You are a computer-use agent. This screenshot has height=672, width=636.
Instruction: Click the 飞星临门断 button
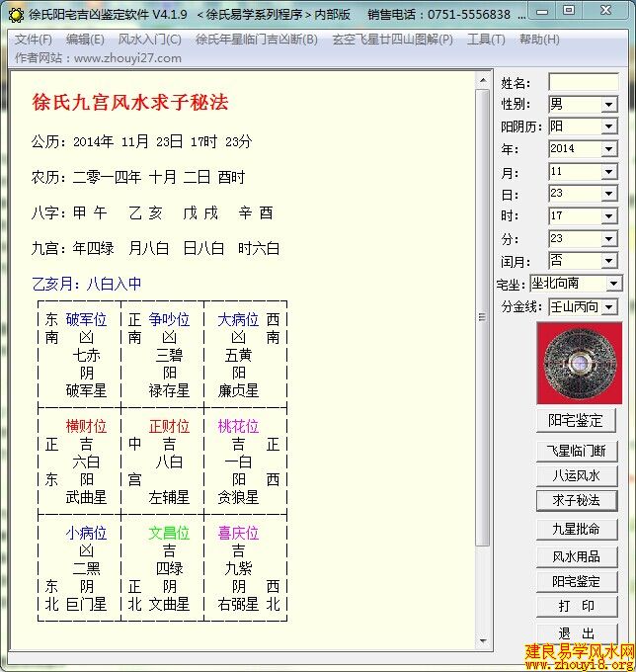[577, 451]
